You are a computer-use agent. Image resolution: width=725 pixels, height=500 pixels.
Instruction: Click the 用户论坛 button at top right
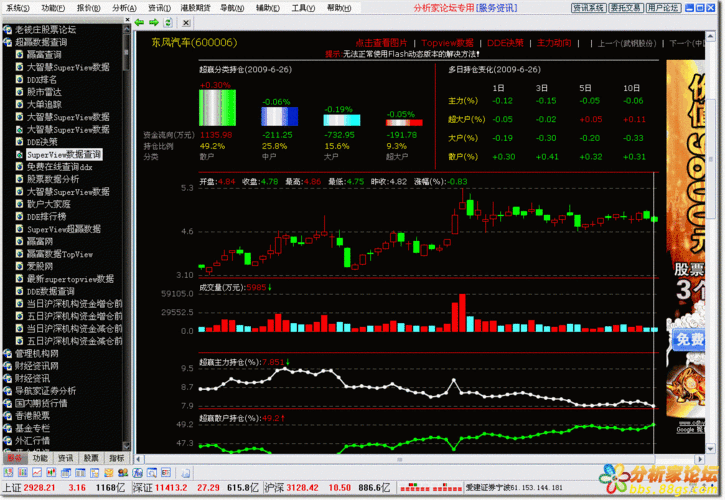(x=663, y=8)
